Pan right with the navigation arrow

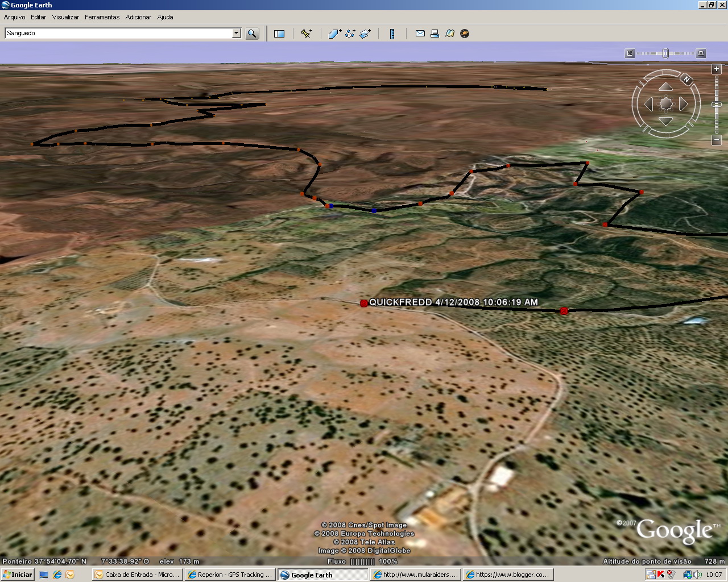(x=684, y=104)
